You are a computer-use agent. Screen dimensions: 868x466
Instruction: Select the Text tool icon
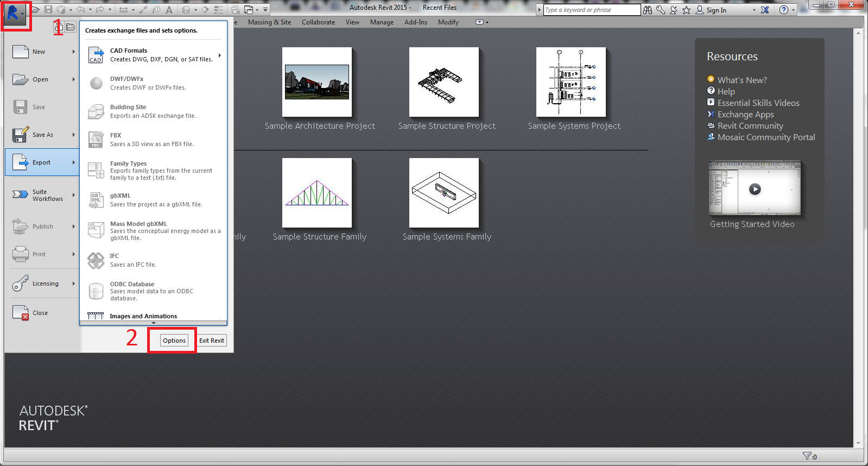(x=169, y=9)
